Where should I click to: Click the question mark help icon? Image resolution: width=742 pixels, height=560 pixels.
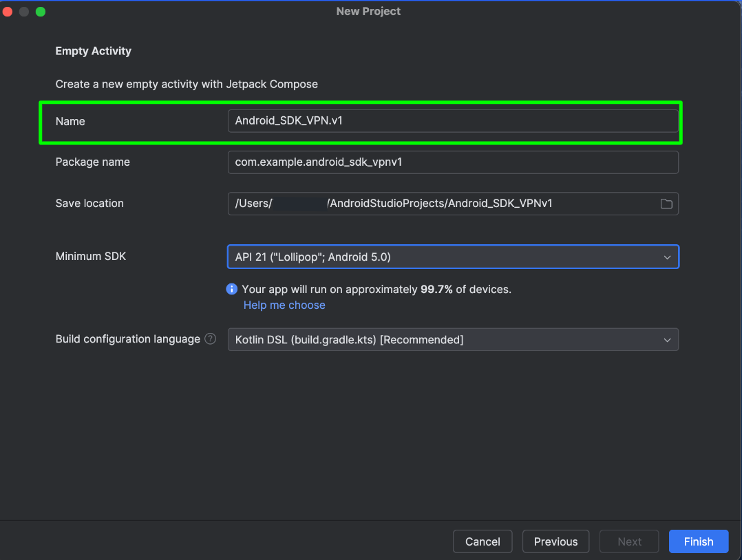pyautogui.click(x=211, y=339)
